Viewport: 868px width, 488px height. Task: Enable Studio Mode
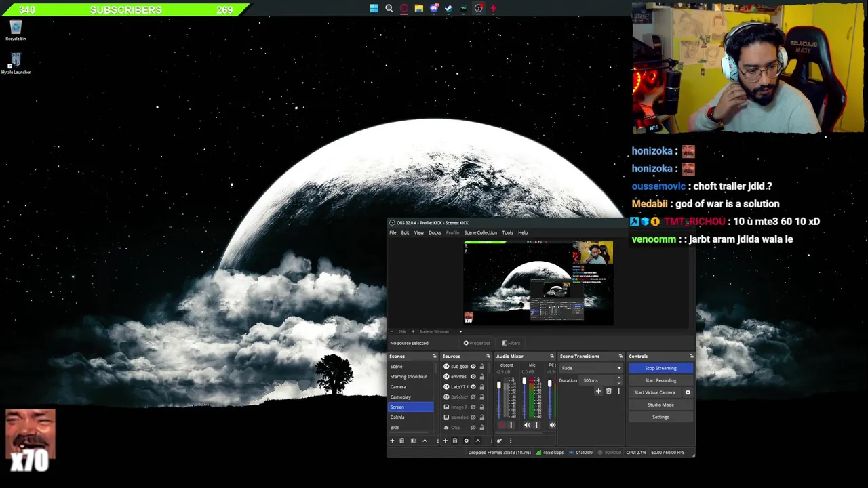(660, 405)
